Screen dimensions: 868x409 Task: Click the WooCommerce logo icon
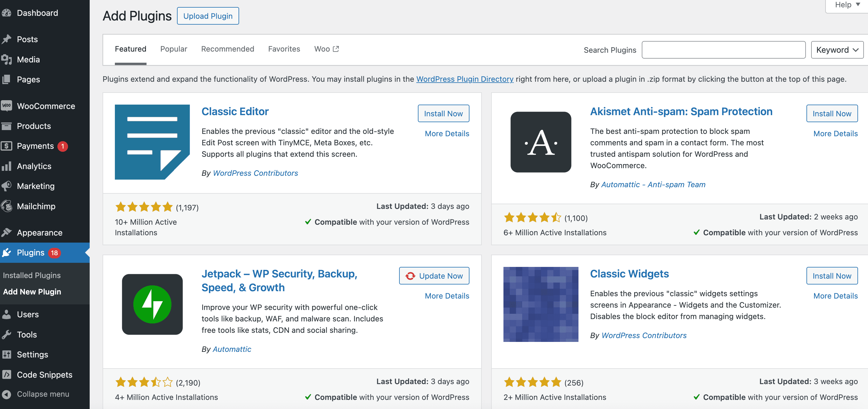(6, 106)
